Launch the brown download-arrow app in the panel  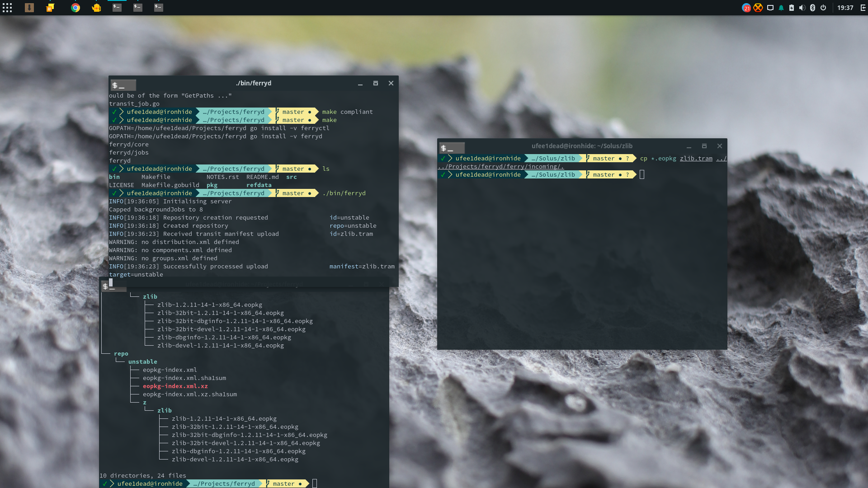[x=29, y=8]
